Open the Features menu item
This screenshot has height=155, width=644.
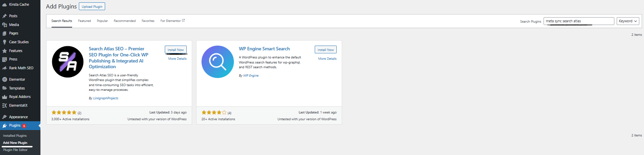tap(20, 51)
